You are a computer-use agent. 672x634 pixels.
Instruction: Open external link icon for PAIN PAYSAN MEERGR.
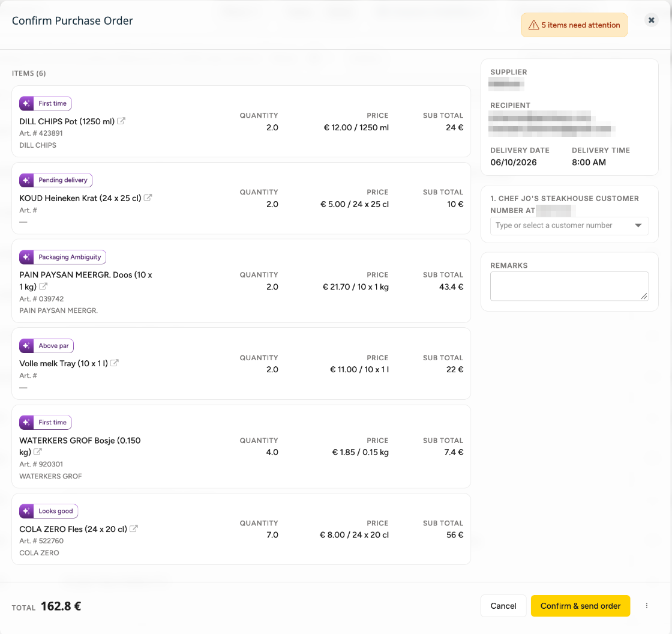[43, 286]
